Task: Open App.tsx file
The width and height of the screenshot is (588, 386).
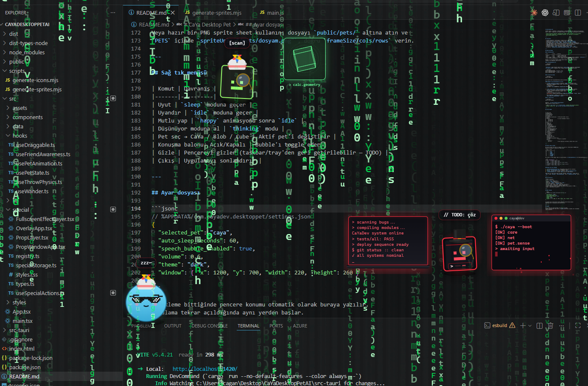Action: [x=21, y=311]
